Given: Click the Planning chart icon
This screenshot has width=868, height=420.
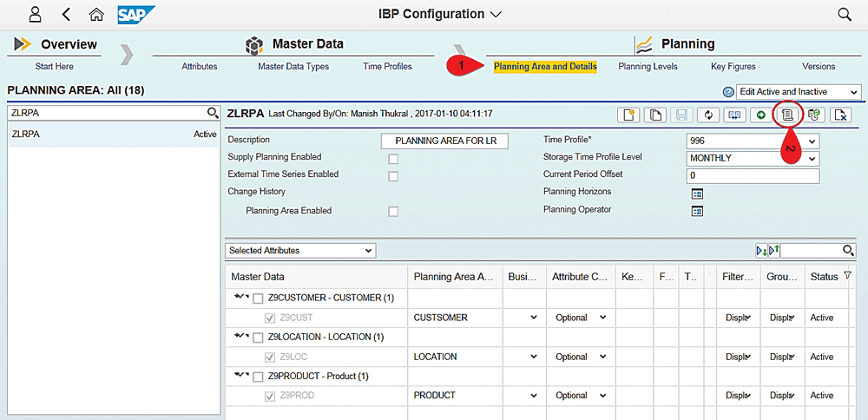Looking at the screenshot, I should [x=643, y=44].
